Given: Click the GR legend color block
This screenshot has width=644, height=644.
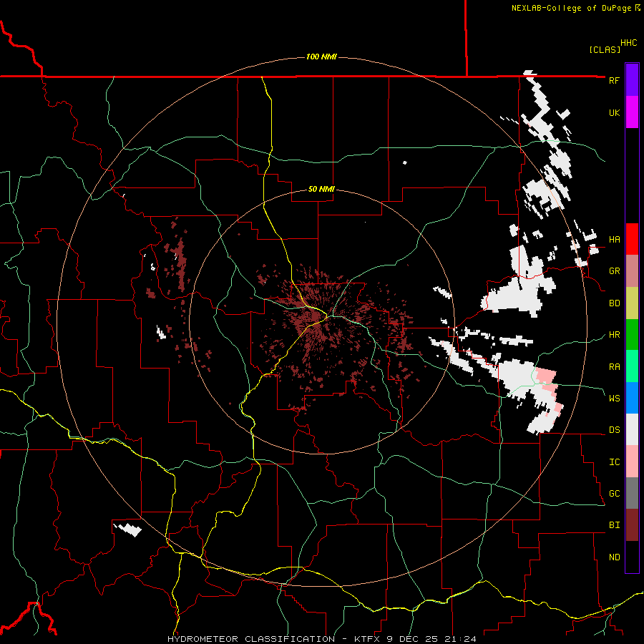Looking at the screenshot, I should point(632,270).
